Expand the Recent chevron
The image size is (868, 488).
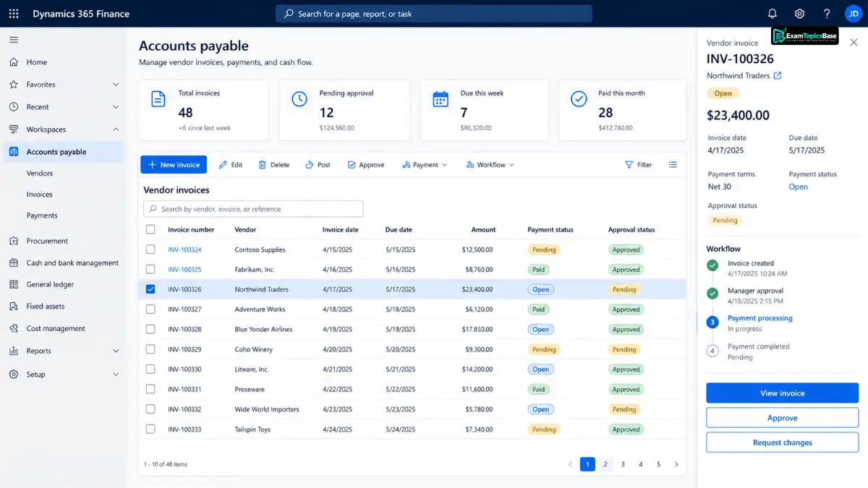pos(116,107)
